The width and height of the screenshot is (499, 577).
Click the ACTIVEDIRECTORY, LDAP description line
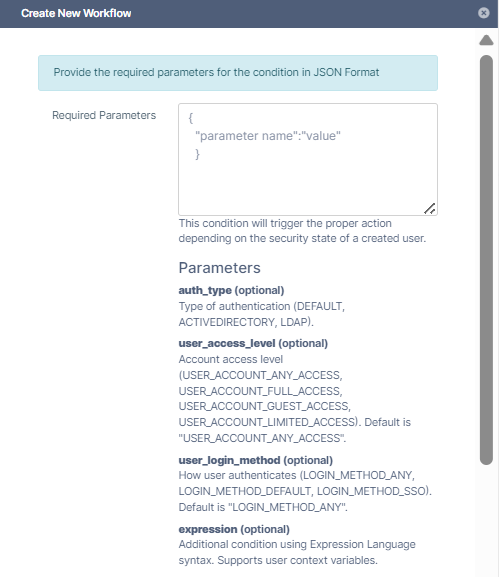246,322
